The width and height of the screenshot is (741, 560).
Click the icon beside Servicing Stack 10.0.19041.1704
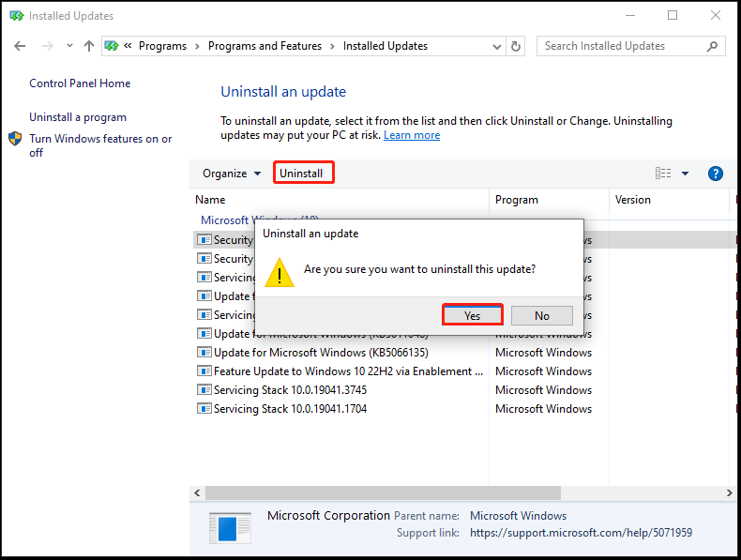click(204, 409)
